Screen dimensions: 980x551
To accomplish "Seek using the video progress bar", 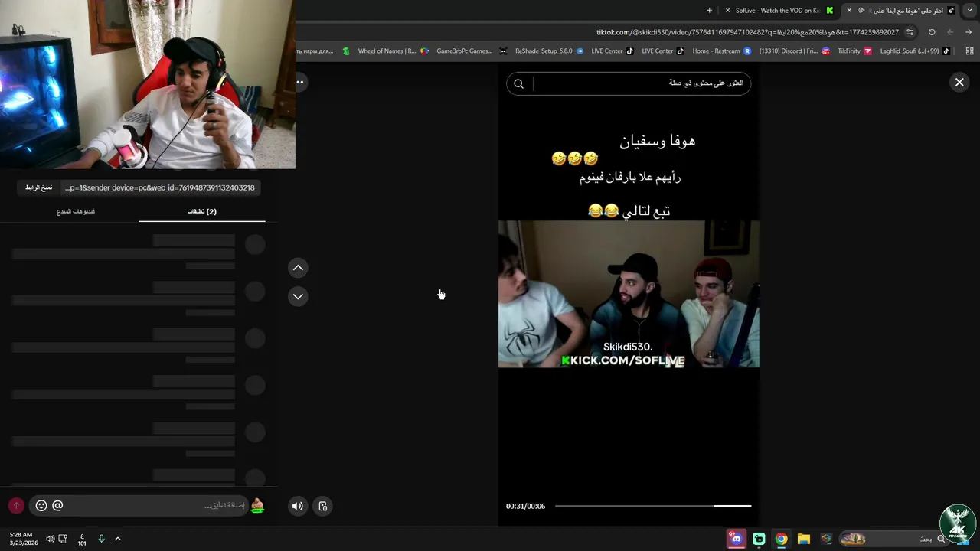I will pyautogui.click(x=653, y=506).
